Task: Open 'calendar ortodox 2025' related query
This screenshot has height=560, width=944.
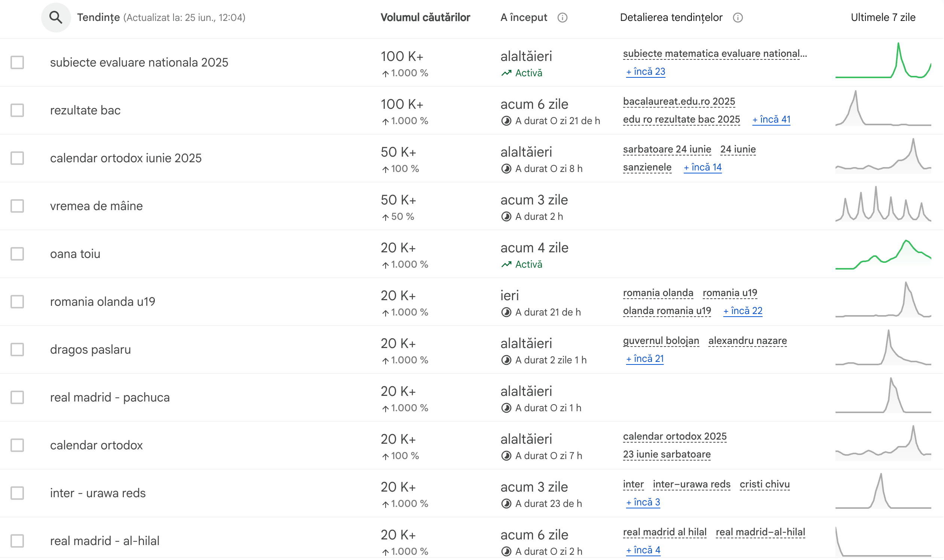Action: 674,437
